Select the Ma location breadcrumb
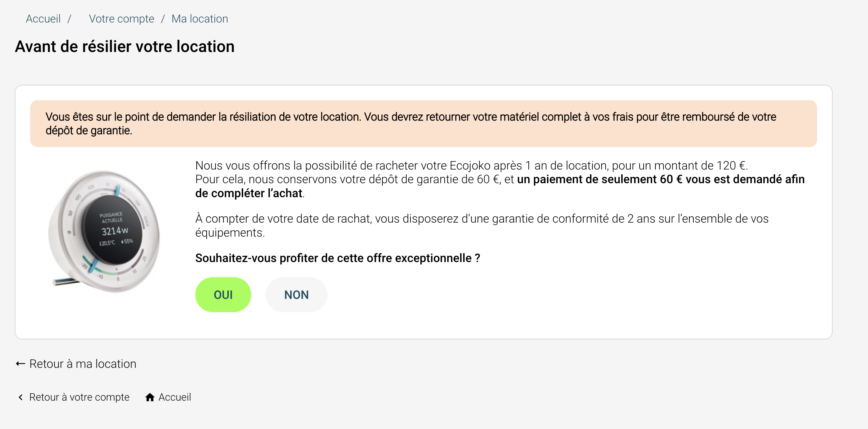The height and width of the screenshot is (429, 868). tap(200, 19)
